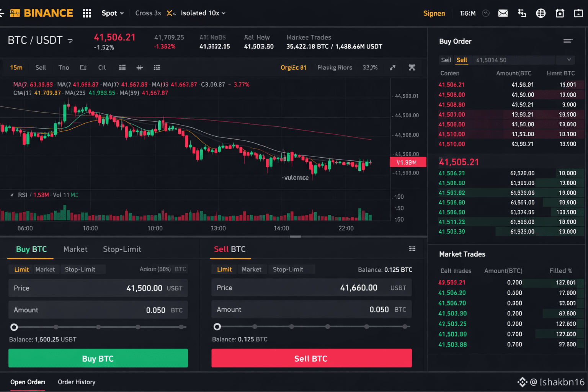Screen dimensions: 588x392
Task: Click the sell Amount input field
Action: click(312, 309)
